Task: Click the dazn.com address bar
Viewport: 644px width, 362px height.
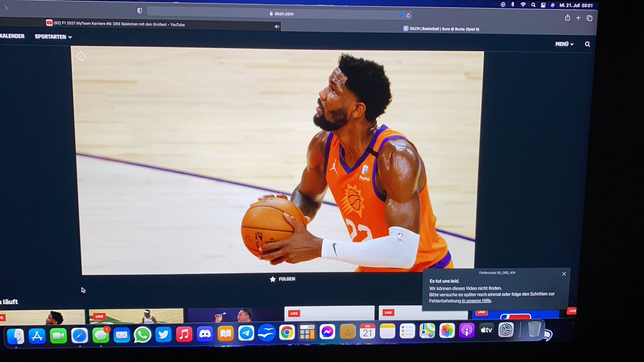Action: pyautogui.click(x=280, y=13)
